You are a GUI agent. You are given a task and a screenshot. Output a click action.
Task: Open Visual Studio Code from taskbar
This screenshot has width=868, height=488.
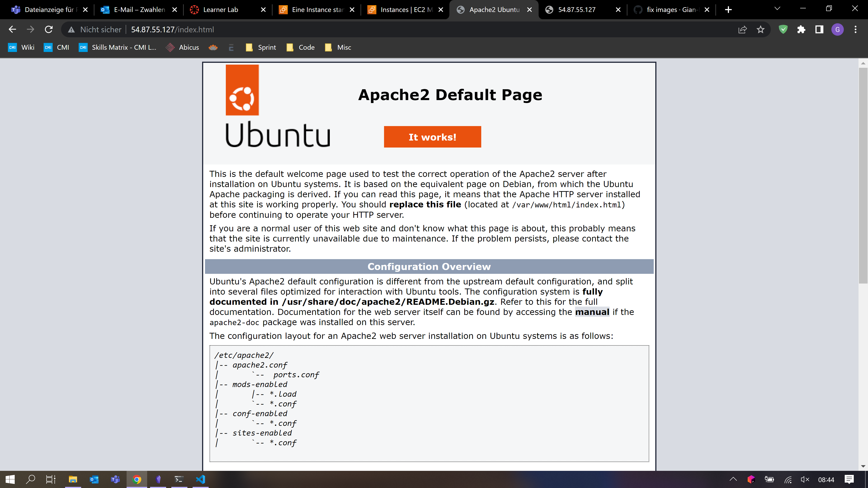coord(200,479)
